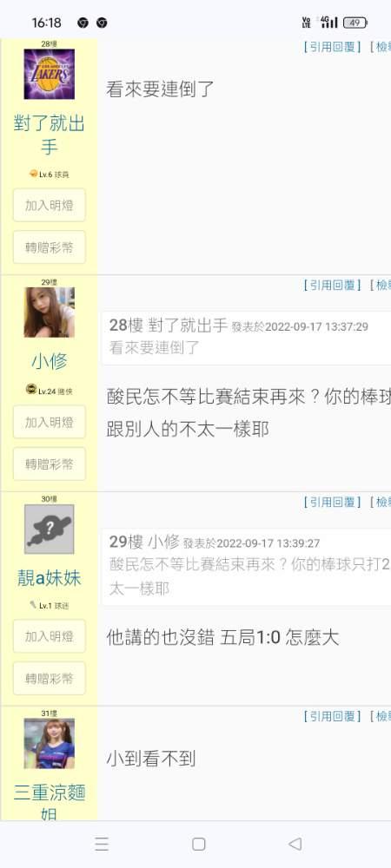The image size is (391, 868).
Task: Click 轉贈彩幣 under 對了就出手
Action: click(x=50, y=247)
